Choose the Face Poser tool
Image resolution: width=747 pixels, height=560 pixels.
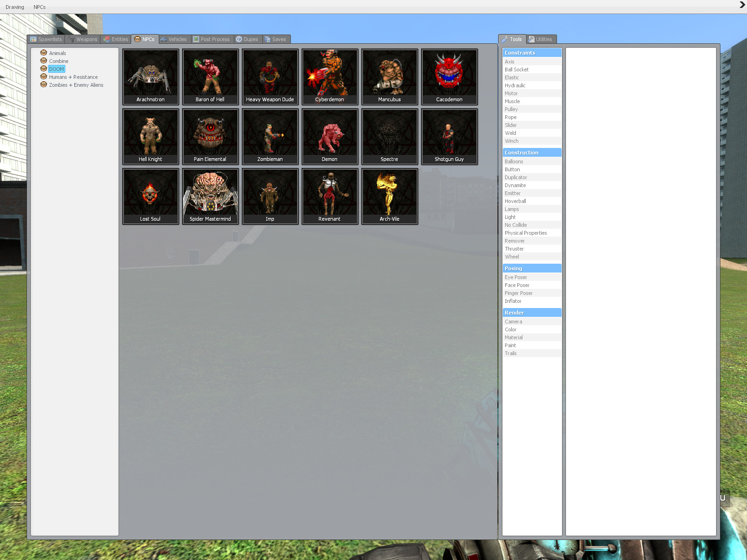[x=532, y=285]
